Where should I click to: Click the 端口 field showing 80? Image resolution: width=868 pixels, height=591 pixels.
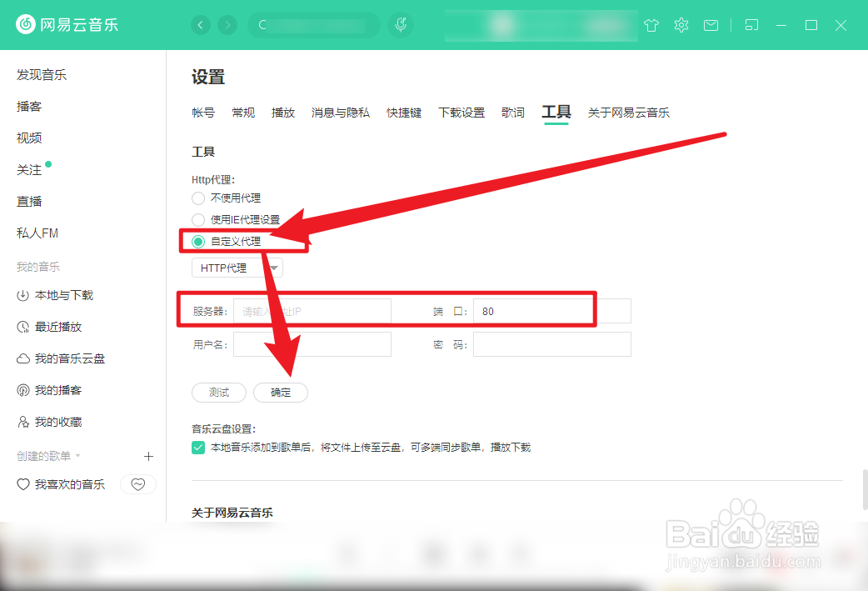(x=552, y=311)
